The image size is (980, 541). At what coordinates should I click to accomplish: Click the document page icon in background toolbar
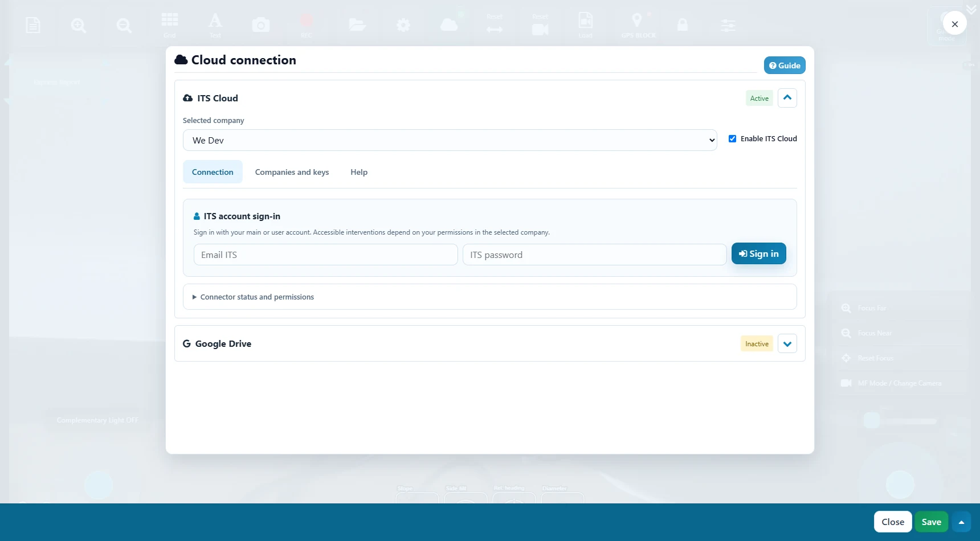click(x=33, y=25)
